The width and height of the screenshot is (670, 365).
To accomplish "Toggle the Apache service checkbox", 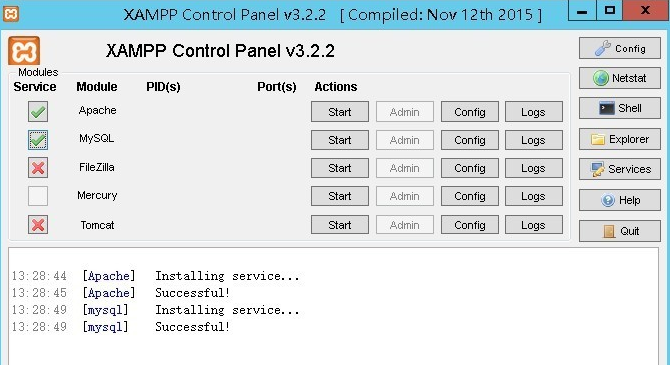I will coord(38,112).
